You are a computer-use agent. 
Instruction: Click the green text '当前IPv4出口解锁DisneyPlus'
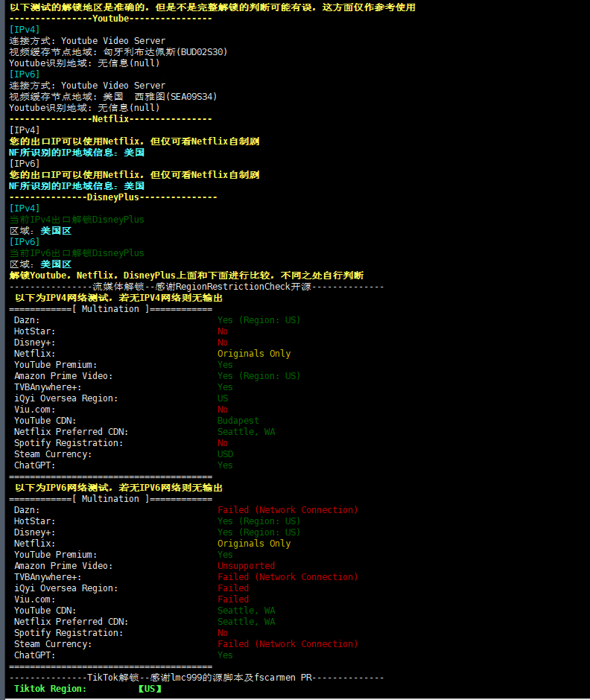click(77, 220)
